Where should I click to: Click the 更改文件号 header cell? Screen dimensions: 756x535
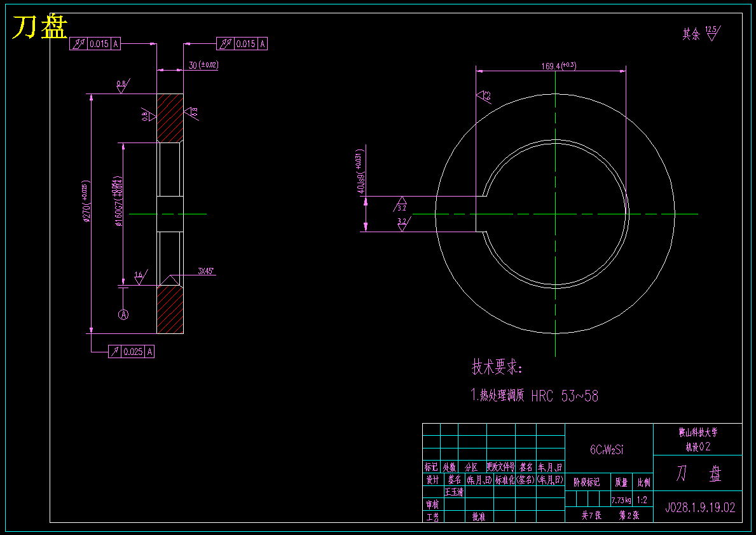[501, 467]
